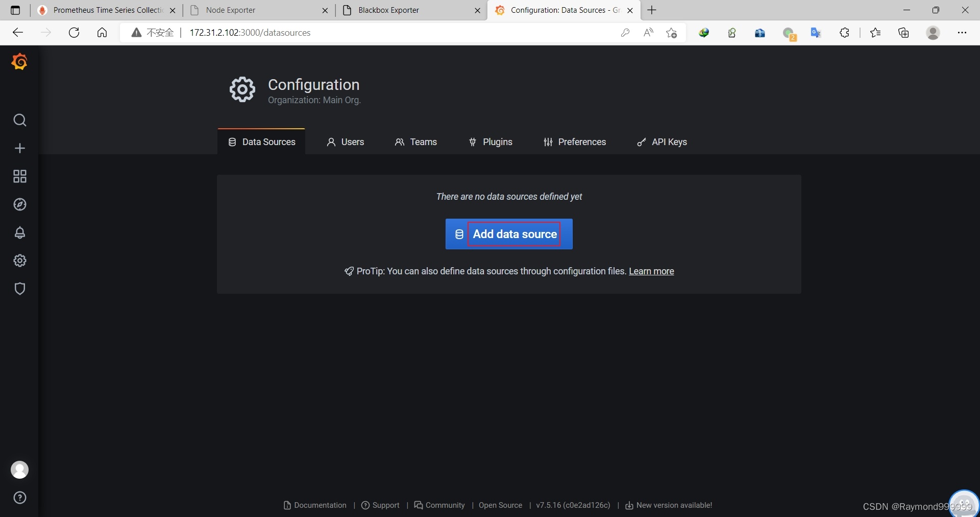Screen dimensions: 980x517
Task: Click the Grafana logo home icon
Action: coord(19,62)
